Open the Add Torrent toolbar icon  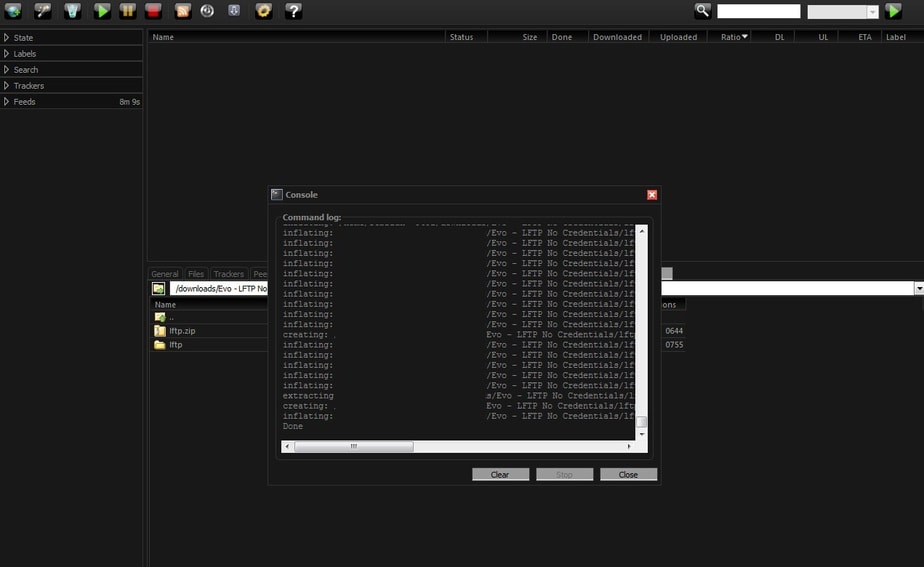point(13,11)
